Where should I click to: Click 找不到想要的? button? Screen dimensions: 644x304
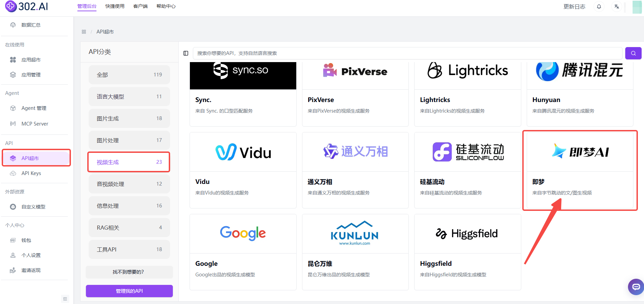click(129, 272)
